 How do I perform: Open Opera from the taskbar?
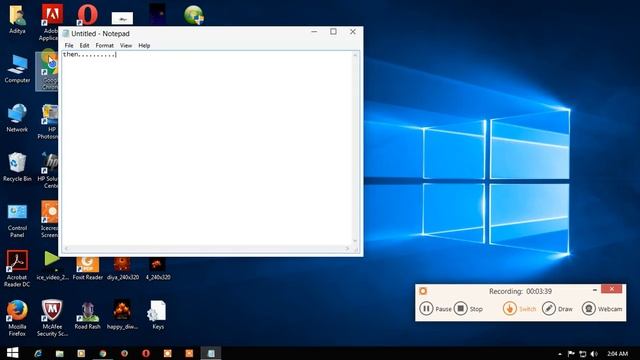pyautogui.click(x=146, y=353)
